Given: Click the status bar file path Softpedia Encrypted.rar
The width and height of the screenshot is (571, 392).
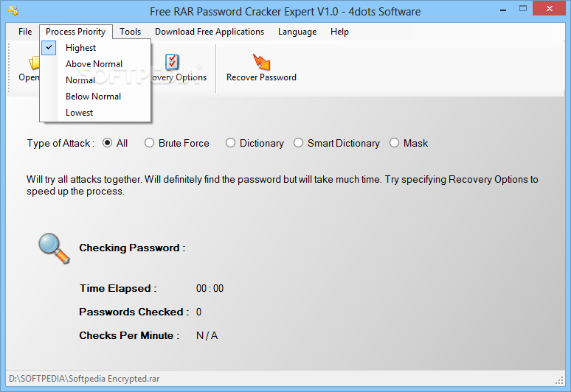Looking at the screenshot, I should pos(84,379).
